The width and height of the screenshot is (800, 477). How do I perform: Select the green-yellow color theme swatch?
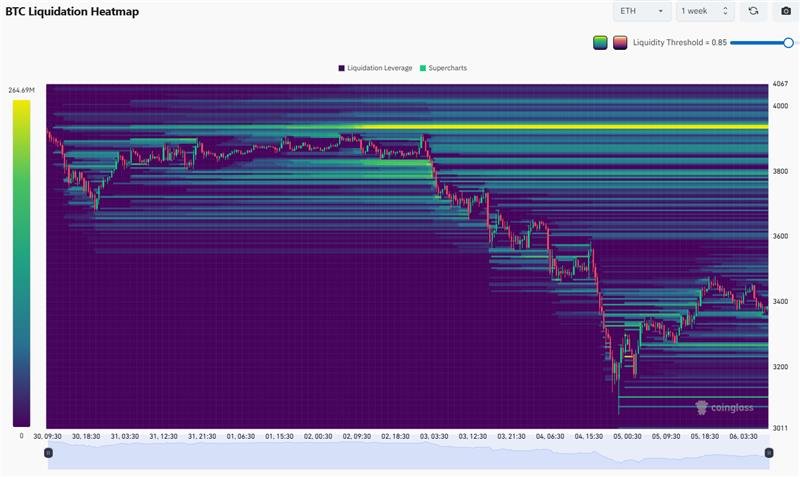[x=601, y=43]
